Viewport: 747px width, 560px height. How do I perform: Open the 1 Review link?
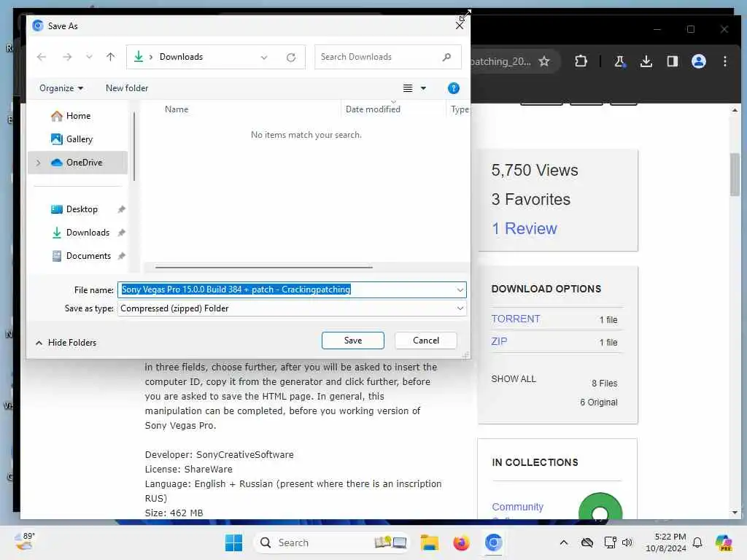point(524,228)
